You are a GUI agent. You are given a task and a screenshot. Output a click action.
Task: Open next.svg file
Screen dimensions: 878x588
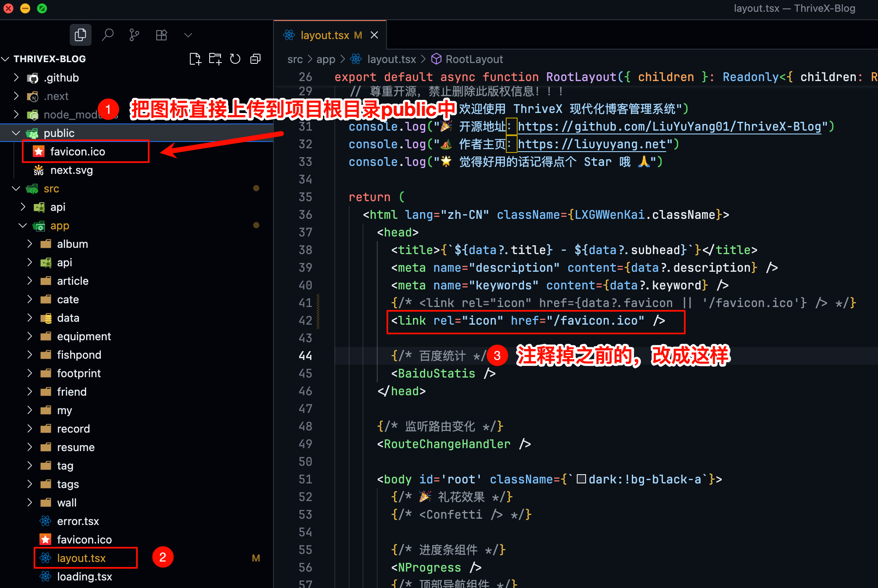pyautogui.click(x=71, y=170)
